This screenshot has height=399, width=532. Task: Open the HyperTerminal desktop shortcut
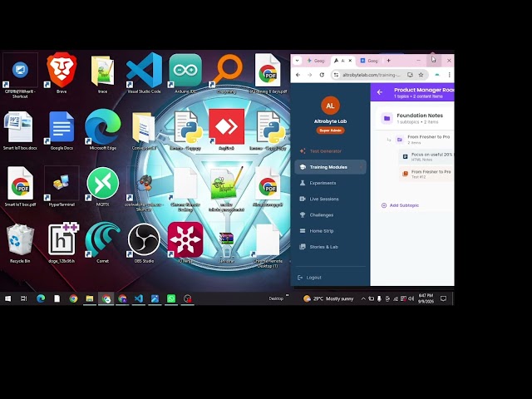62,186
